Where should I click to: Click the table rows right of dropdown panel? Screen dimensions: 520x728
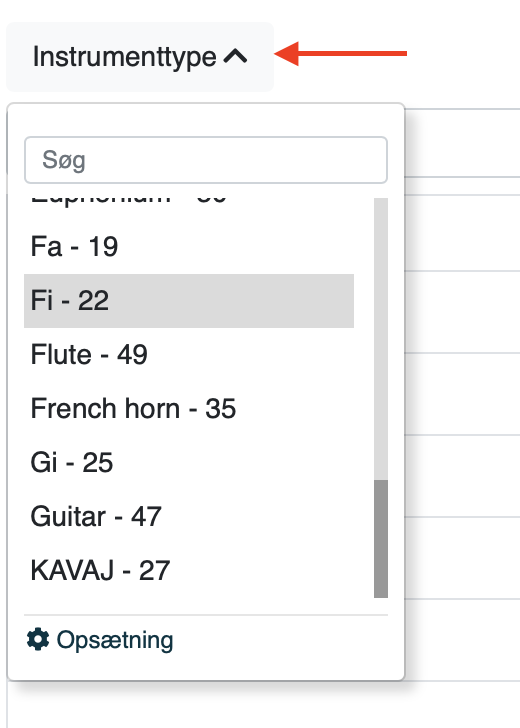462,395
